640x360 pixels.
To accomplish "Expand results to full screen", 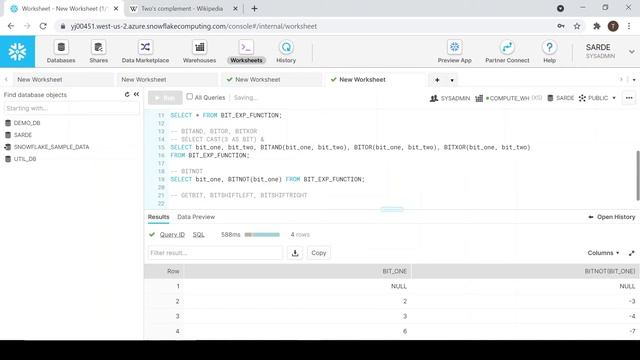I will (x=631, y=253).
